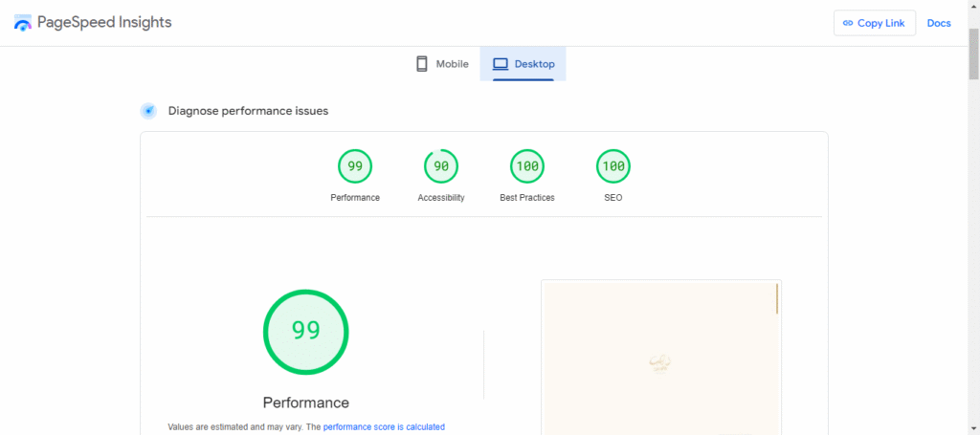Open the 'performance score is calculated' link
The height and width of the screenshot is (435, 980).
(x=384, y=427)
